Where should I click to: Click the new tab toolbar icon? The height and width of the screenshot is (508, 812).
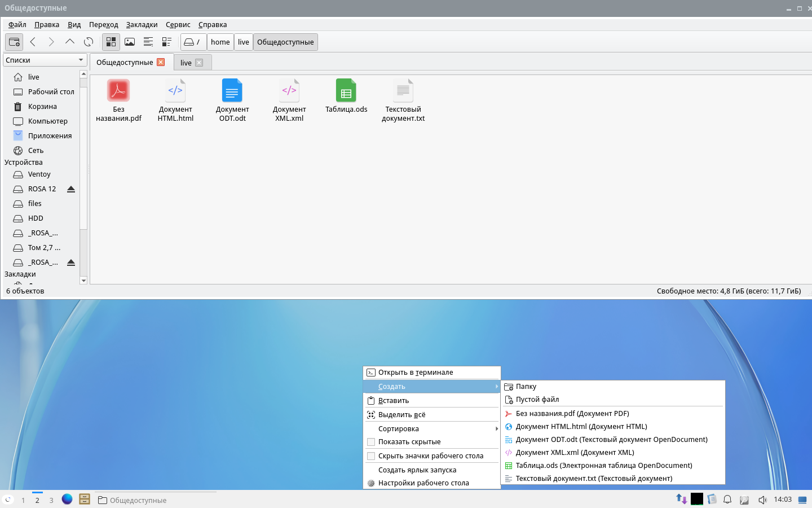[14, 42]
